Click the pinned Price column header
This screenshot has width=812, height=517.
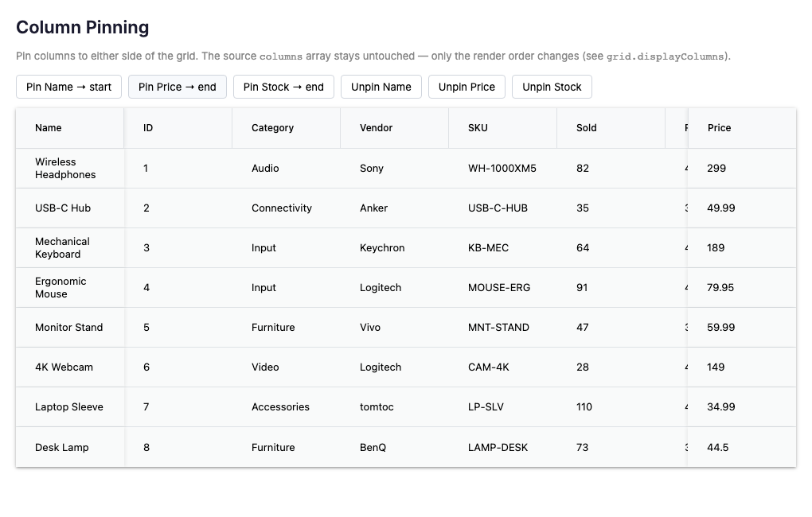[x=742, y=128]
